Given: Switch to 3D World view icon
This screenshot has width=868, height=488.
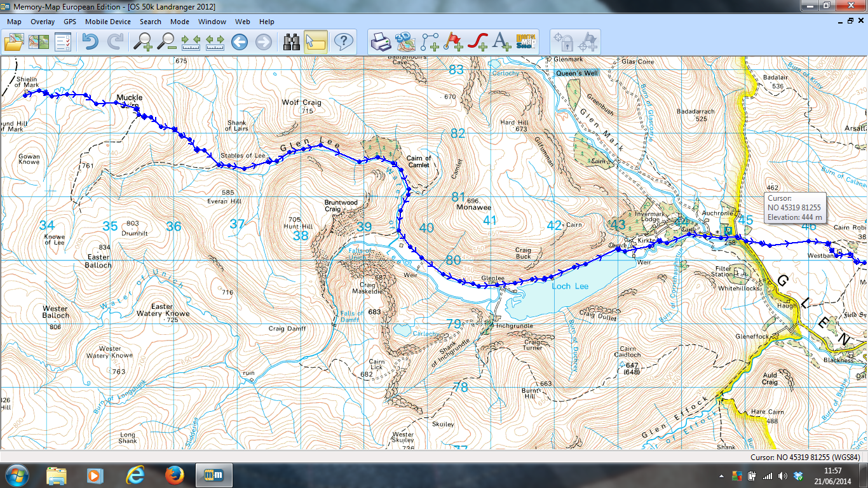Looking at the screenshot, I should pyautogui.click(x=405, y=42).
